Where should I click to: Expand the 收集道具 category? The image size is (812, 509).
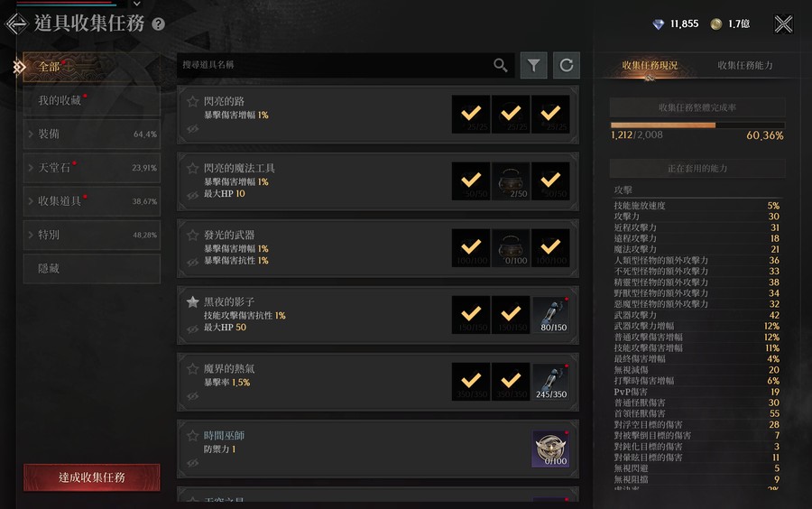[92, 201]
